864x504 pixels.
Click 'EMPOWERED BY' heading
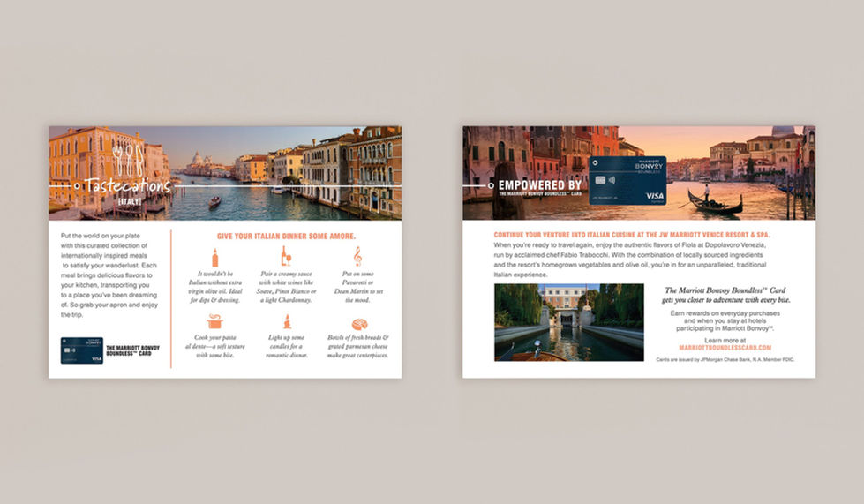pos(540,185)
